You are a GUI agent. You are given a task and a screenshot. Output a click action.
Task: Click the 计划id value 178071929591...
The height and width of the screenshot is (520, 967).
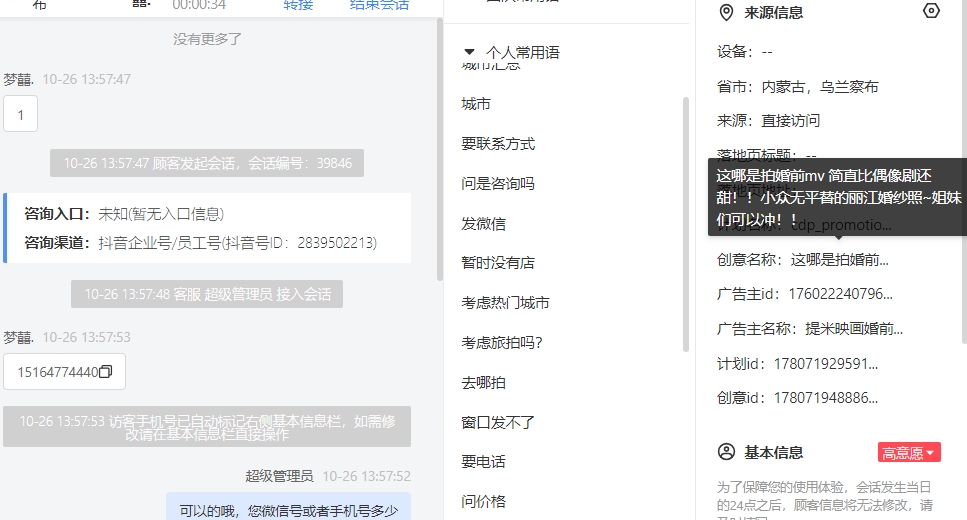826,364
